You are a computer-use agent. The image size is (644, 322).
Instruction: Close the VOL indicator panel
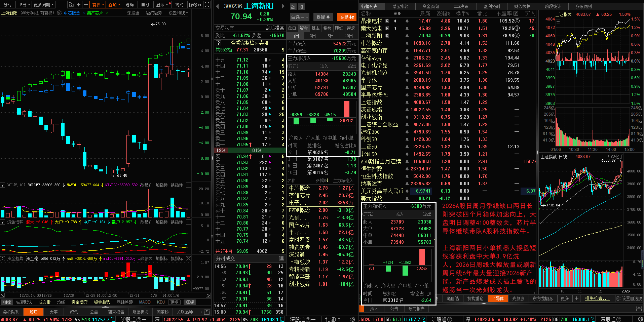tap(188, 185)
